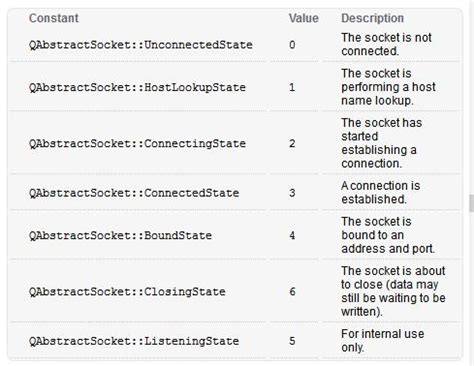Click the vertical scrollbar thumb
474x366 pixels.
coord(471,203)
